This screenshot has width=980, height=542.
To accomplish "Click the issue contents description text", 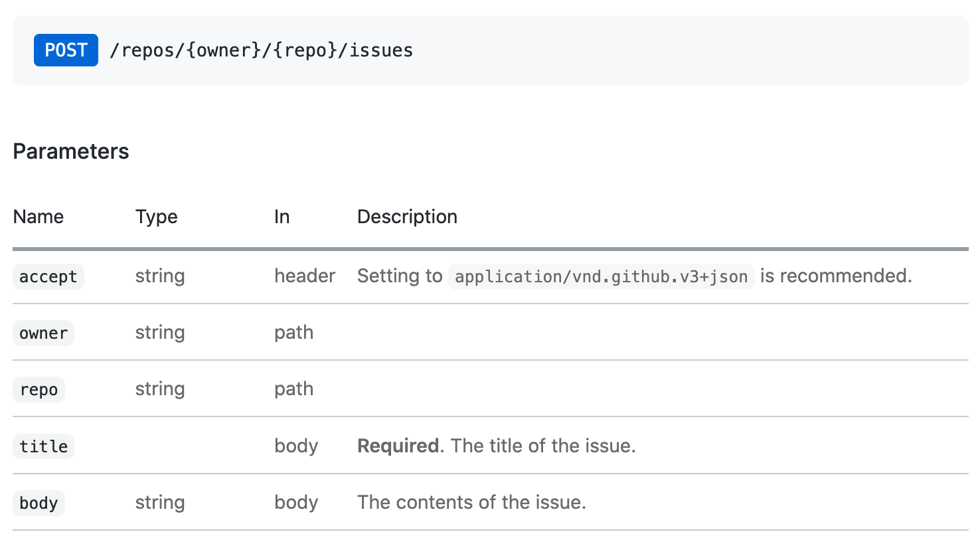I will 471,503.
